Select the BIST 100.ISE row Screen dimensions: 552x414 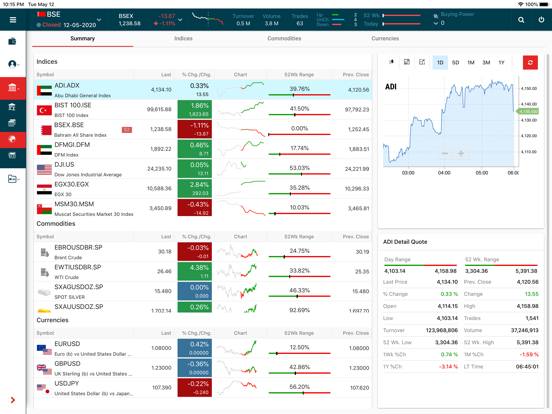tap(203, 109)
